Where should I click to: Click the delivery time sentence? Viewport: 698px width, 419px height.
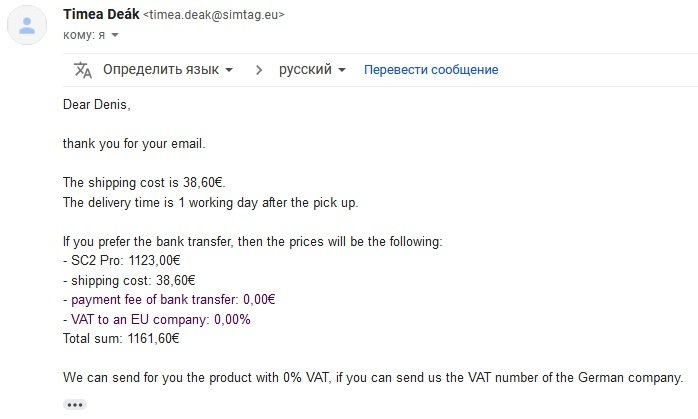click(210, 202)
